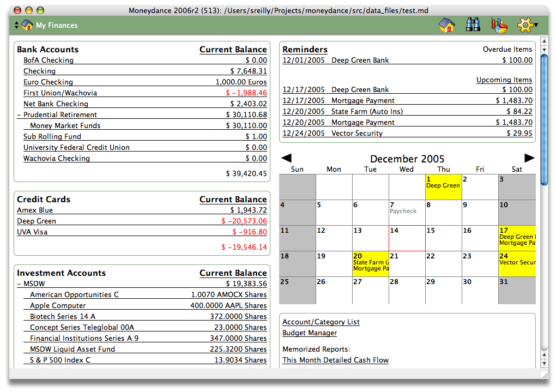
Task: Go to next month with the right arrow
Action: [529, 158]
